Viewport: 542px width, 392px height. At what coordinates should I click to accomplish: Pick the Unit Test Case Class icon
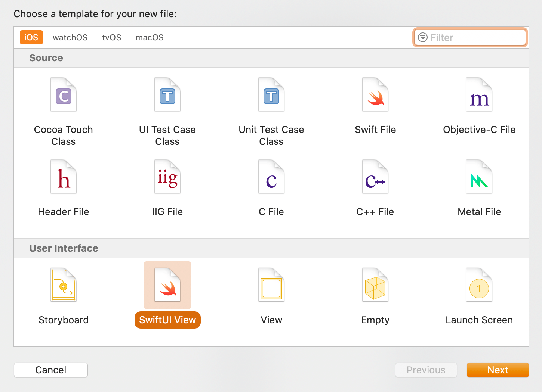point(271,95)
